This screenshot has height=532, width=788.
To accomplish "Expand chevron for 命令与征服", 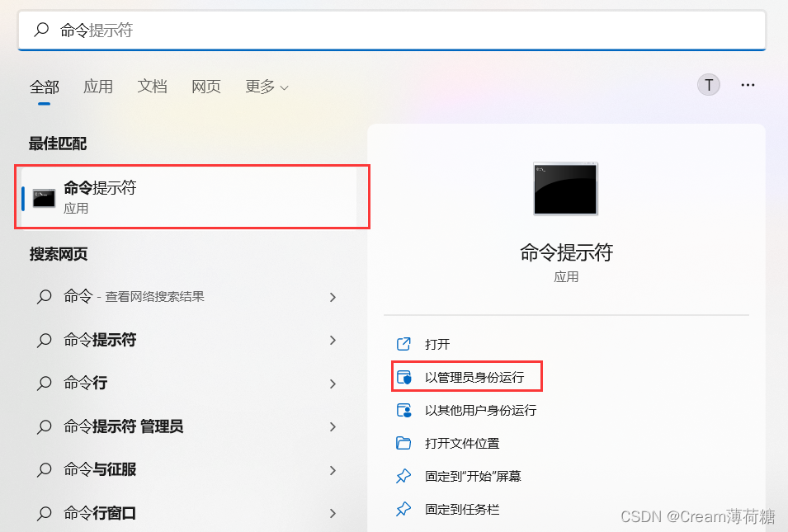I will (x=333, y=470).
